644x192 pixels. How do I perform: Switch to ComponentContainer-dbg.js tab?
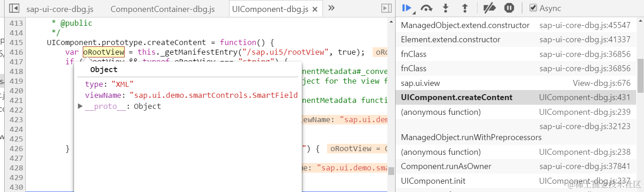coord(163,9)
